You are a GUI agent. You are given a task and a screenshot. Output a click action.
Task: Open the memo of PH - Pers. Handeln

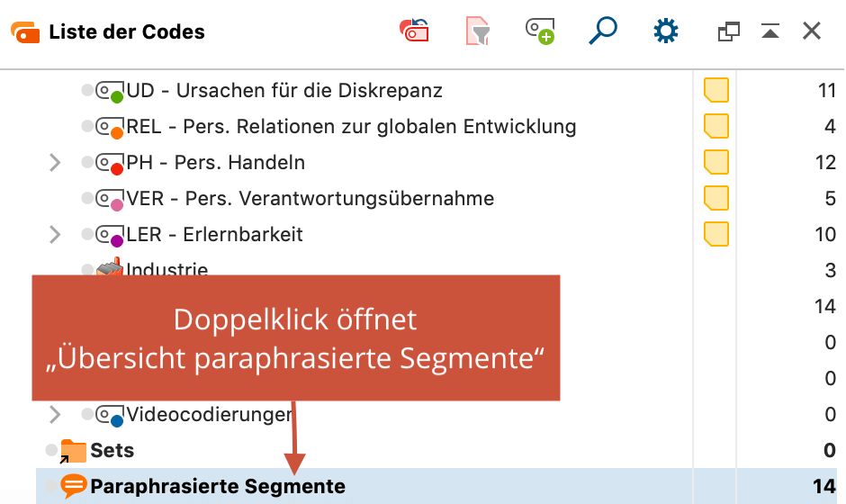[x=716, y=162]
